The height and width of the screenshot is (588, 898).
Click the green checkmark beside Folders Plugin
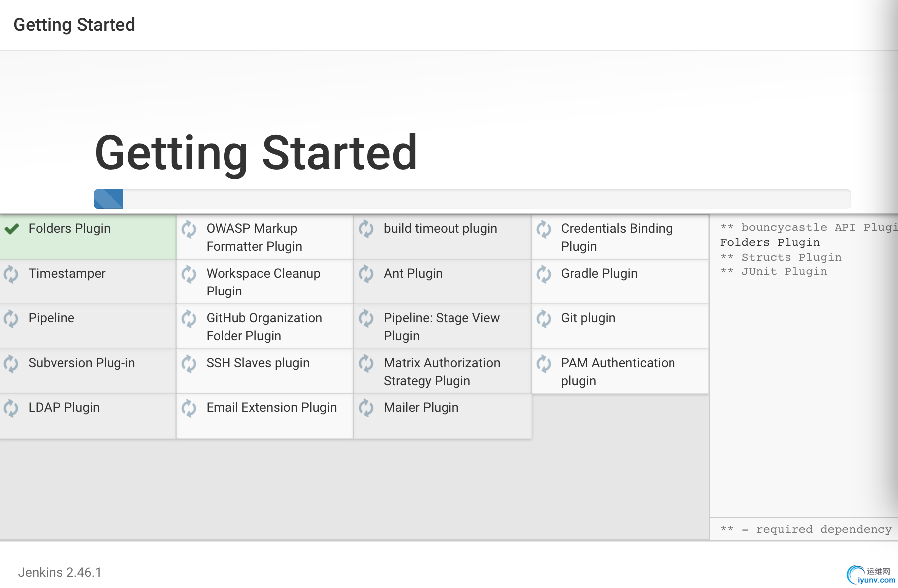[12, 229]
